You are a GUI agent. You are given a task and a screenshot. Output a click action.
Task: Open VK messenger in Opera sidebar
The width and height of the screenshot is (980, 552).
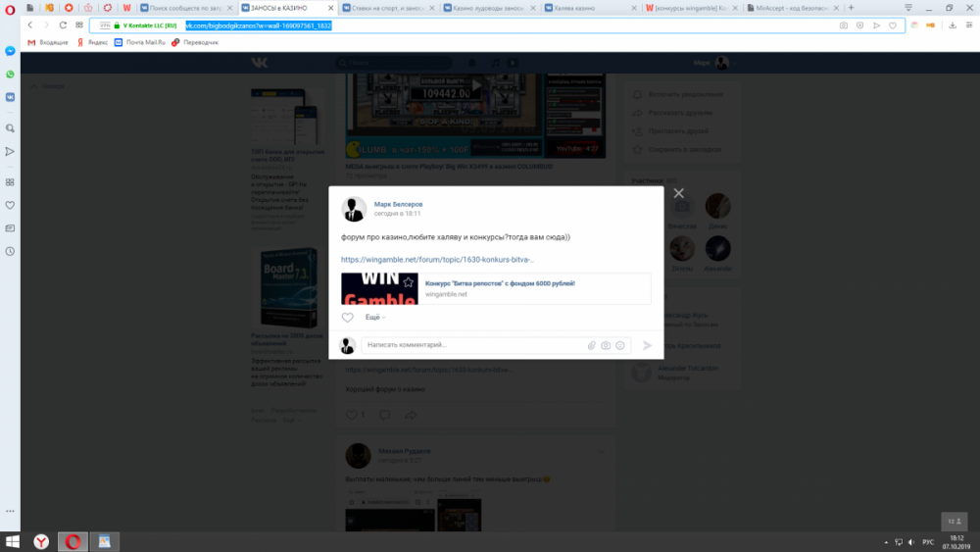tap(10, 97)
